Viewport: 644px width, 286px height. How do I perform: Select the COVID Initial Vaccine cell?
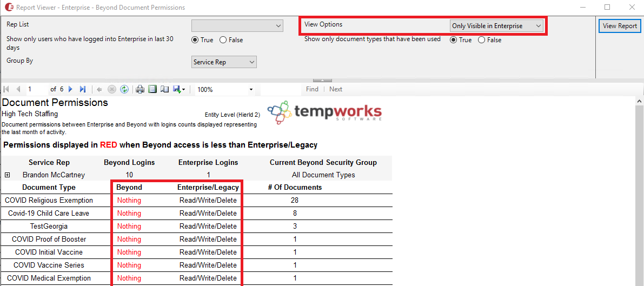49,252
